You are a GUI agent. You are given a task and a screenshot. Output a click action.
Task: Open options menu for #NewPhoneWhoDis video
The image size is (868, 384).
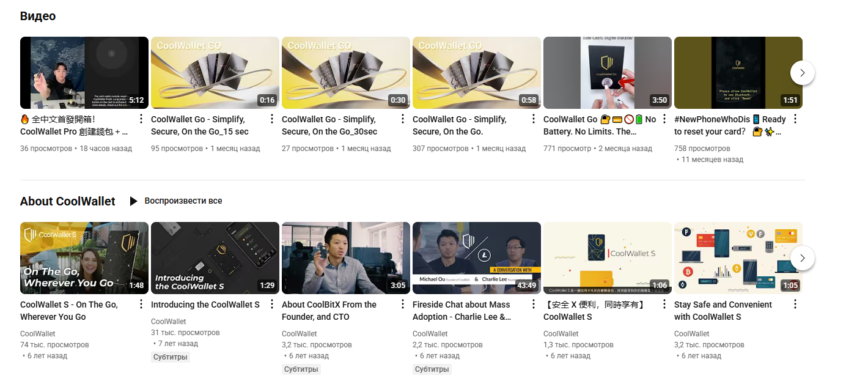coord(795,119)
